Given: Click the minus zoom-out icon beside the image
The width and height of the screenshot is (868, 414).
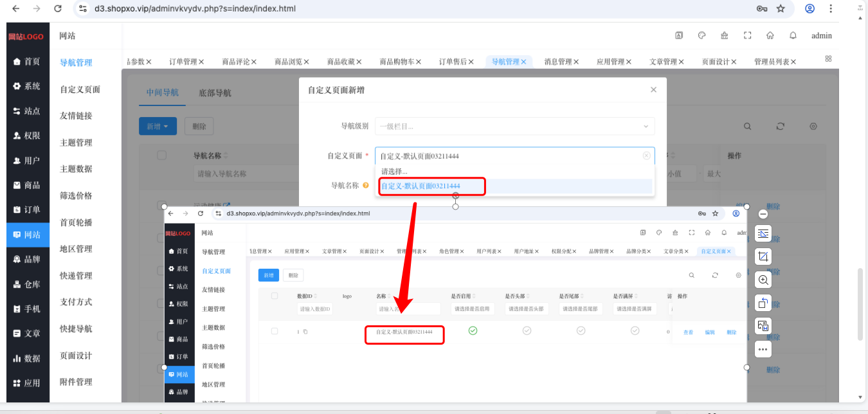Looking at the screenshot, I should pos(763,214).
